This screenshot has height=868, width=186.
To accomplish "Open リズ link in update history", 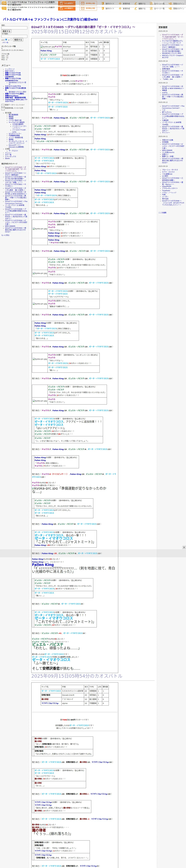I will click(164, 110).
